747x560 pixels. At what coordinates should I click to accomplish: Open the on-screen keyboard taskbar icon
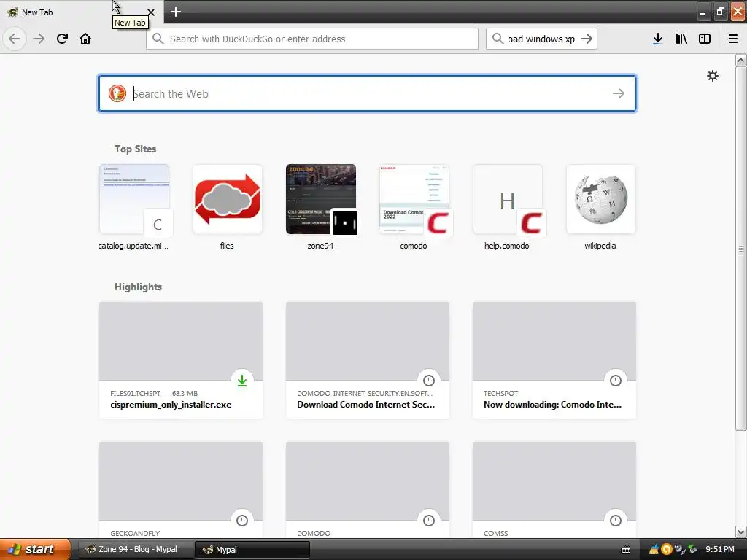point(626,550)
